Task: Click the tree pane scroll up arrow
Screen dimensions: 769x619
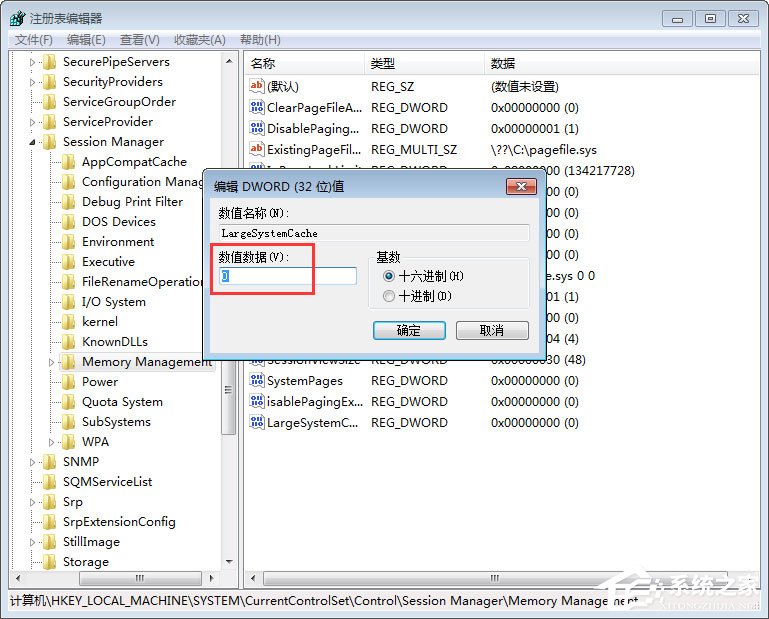Action: tap(229, 61)
